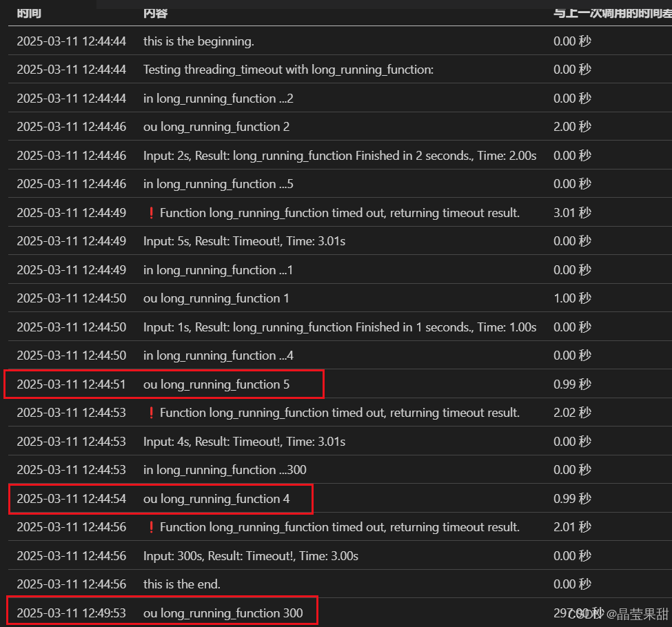The image size is (672, 627).
Task: Click the timestamp 2025-03-11 12:44:54
Action: point(71,499)
